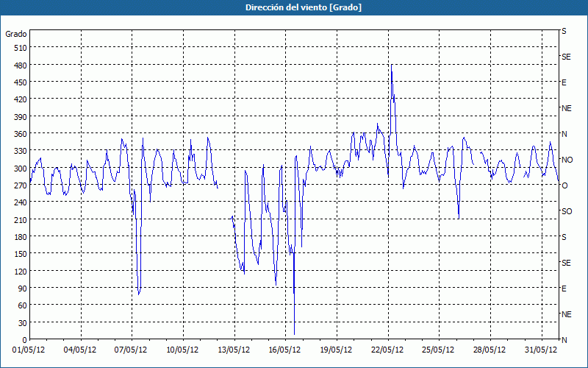Click the 'Grado' axis unit label
Viewport: 588px width, 368px height.
tap(16, 34)
